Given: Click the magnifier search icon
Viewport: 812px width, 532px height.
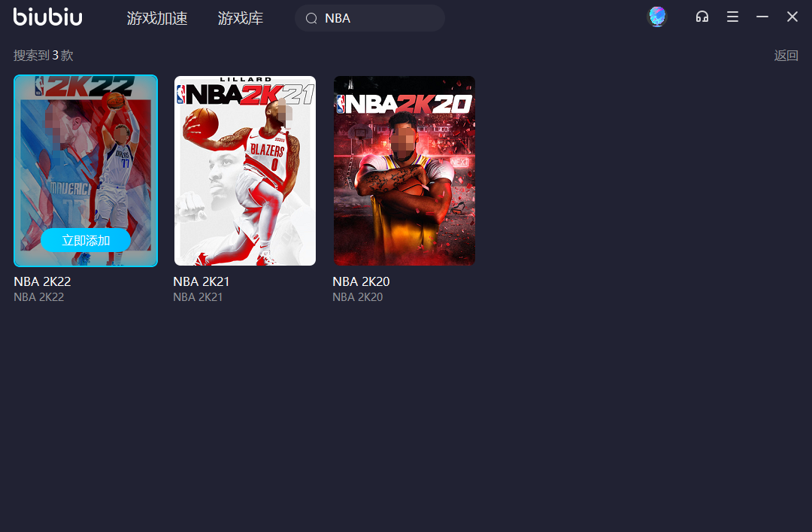Looking at the screenshot, I should 311,18.
